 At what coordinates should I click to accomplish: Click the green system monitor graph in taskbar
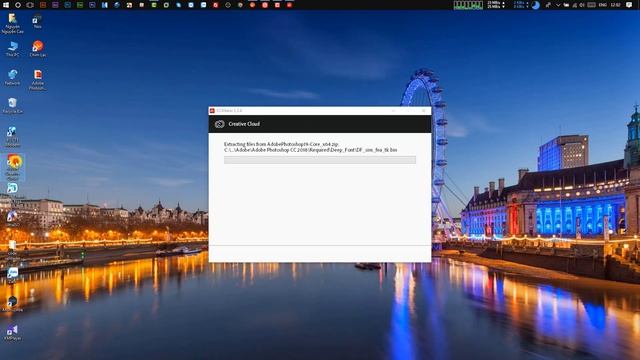click(x=468, y=5)
